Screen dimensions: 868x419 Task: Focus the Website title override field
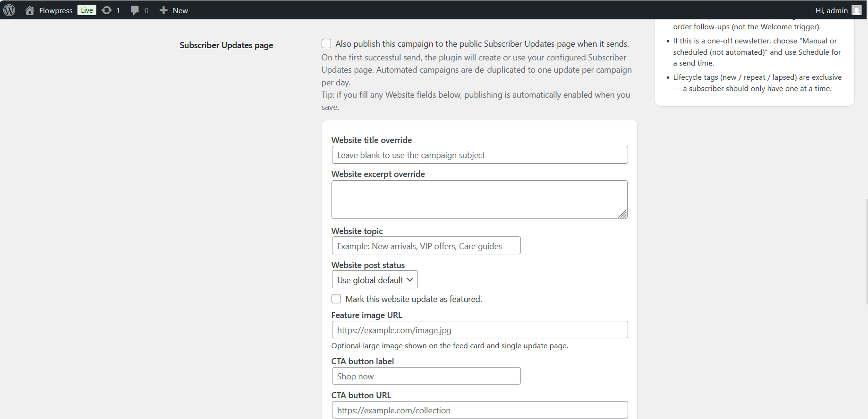pos(480,155)
